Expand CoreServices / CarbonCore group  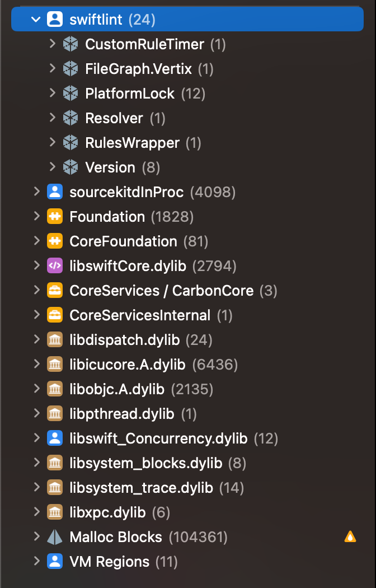point(37,290)
